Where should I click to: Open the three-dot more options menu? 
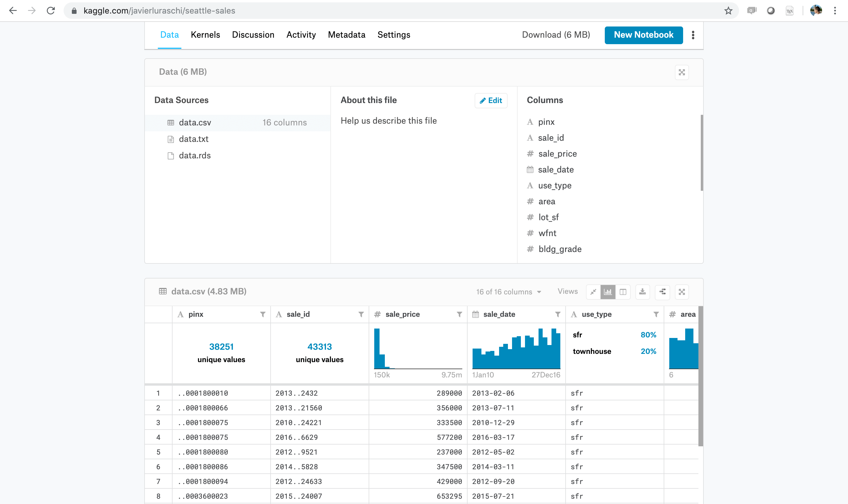click(x=693, y=35)
